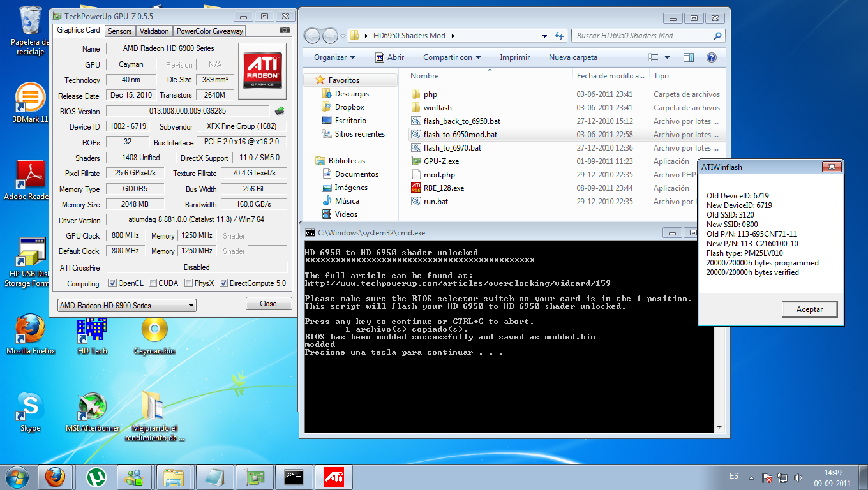The width and height of the screenshot is (868, 490).
Task: Select Dropbox in the navigation pane
Action: [x=349, y=107]
